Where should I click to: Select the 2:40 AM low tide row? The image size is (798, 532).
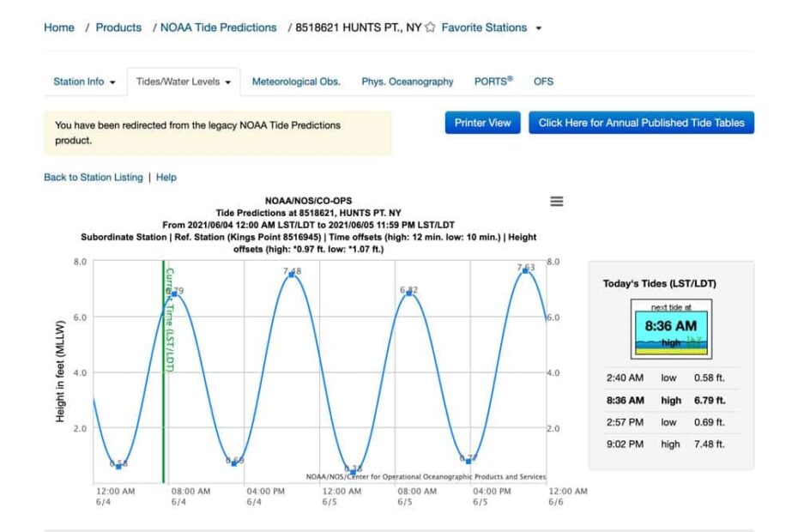(671, 378)
